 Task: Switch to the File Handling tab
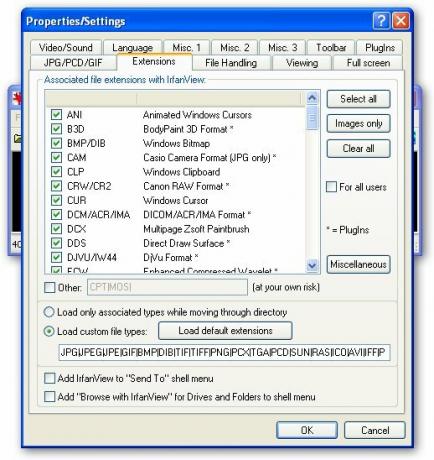[231, 63]
